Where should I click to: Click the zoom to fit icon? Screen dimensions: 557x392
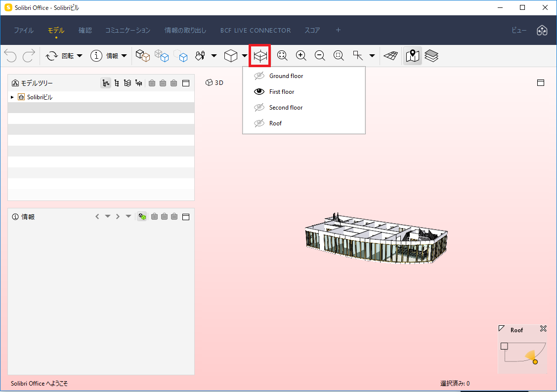point(282,56)
